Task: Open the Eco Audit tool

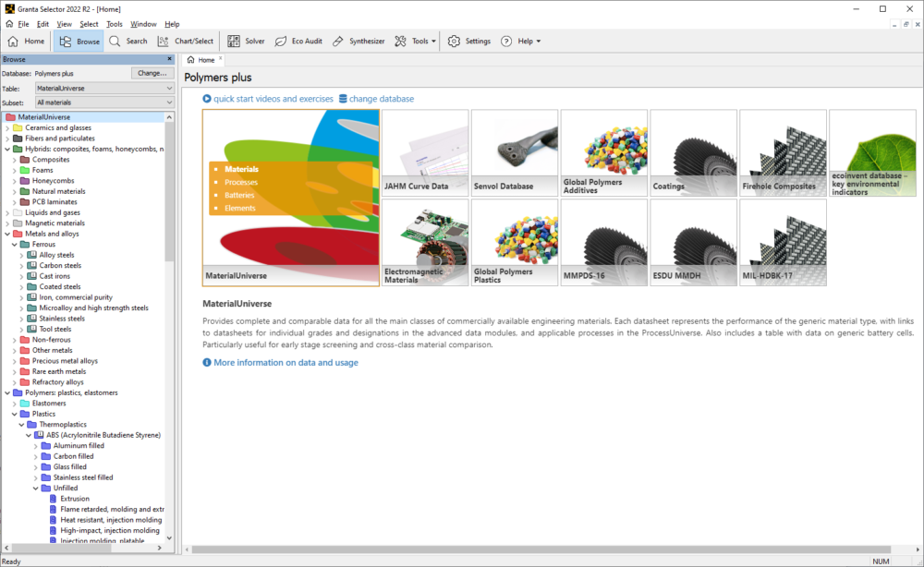Action: click(298, 42)
